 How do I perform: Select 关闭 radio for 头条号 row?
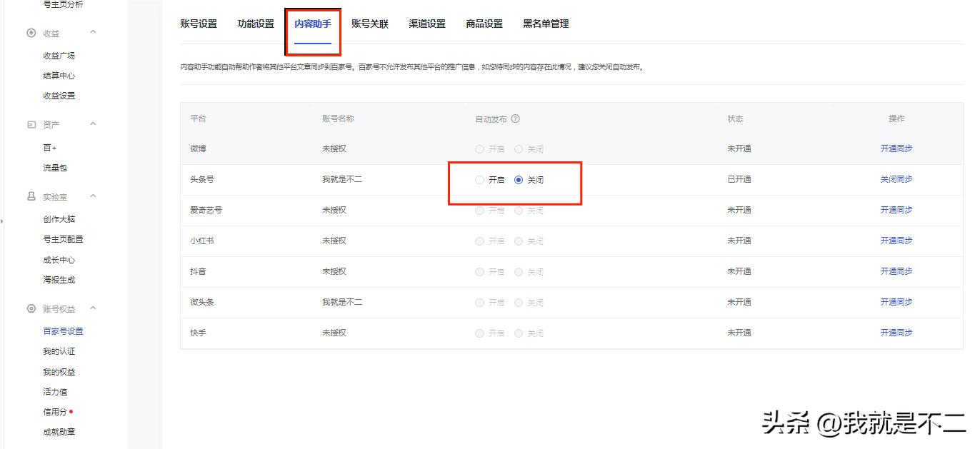pos(519,180)
